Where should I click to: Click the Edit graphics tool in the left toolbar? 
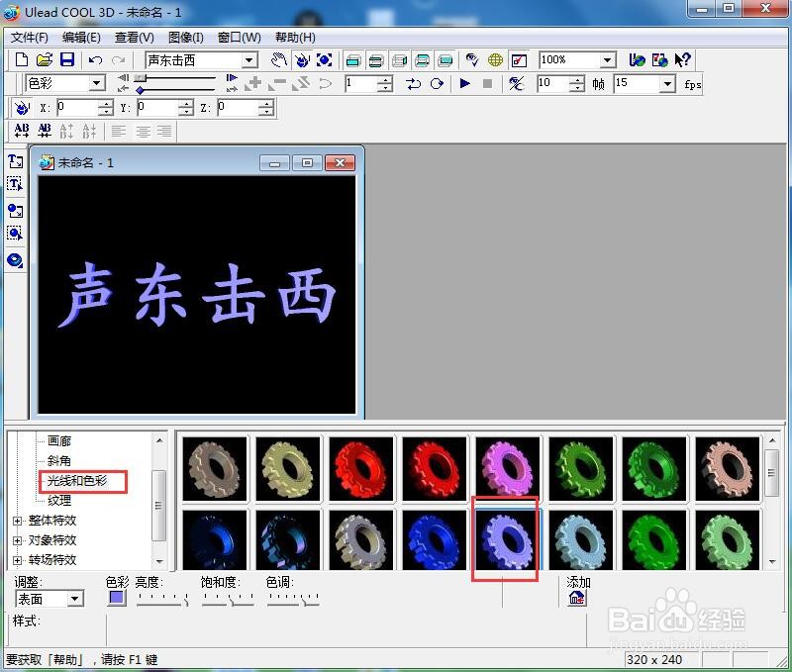tap(15, 234)
